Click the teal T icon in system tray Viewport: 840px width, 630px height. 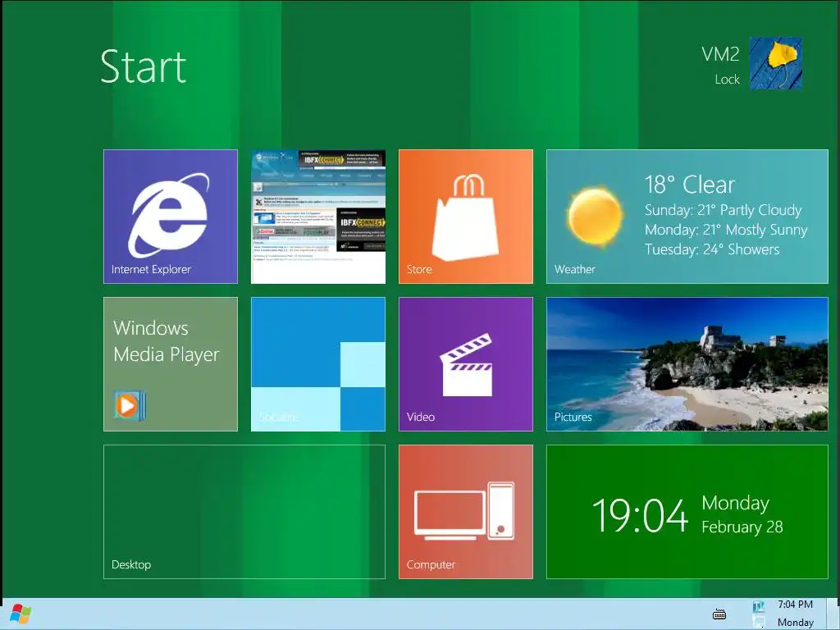coord(759,606)
